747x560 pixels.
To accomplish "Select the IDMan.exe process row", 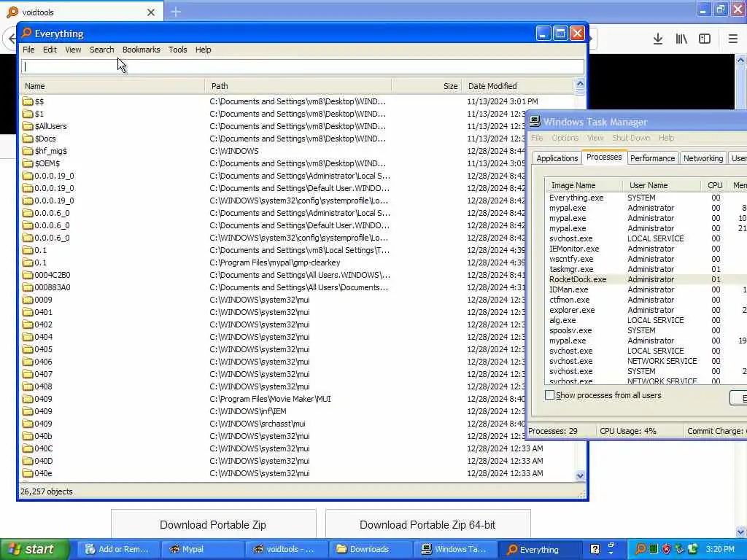I will pos(646,289).
